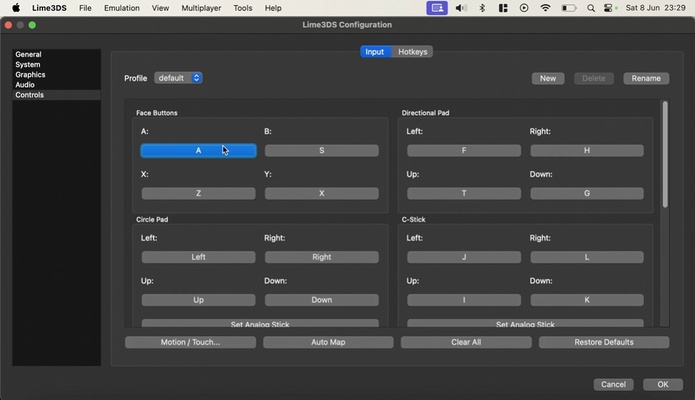Open the volume control icon

tap(461, 8)
